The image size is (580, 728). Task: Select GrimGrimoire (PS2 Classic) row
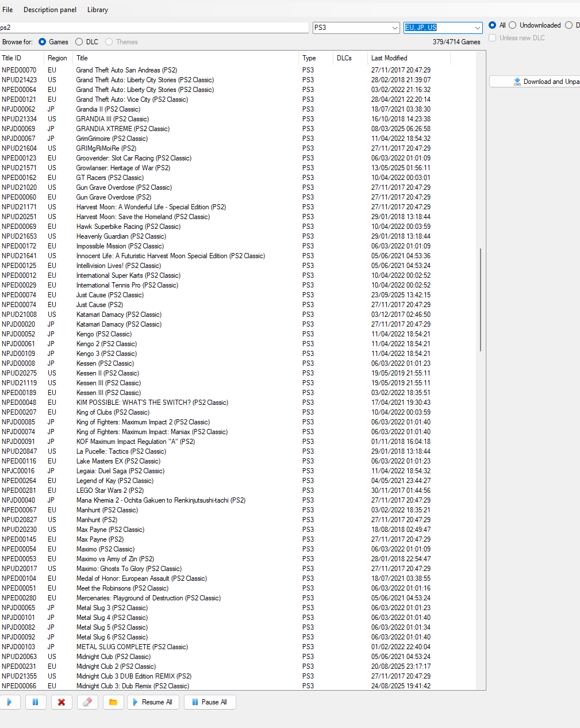[x=239, y=139]
